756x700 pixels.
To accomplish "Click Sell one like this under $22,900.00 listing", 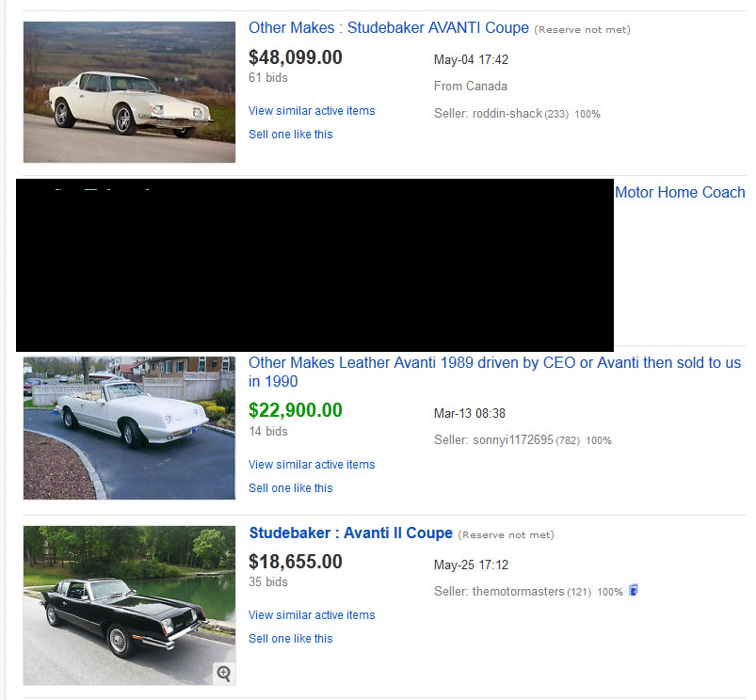I will (290, 488).
